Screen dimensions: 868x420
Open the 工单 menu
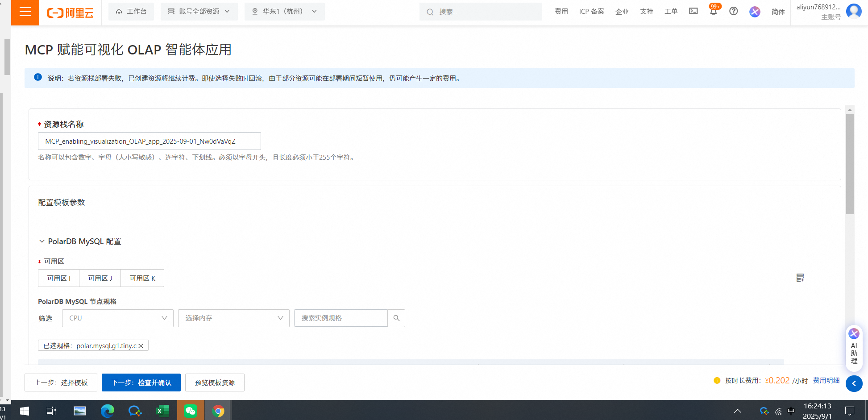(x=671, y=12)
